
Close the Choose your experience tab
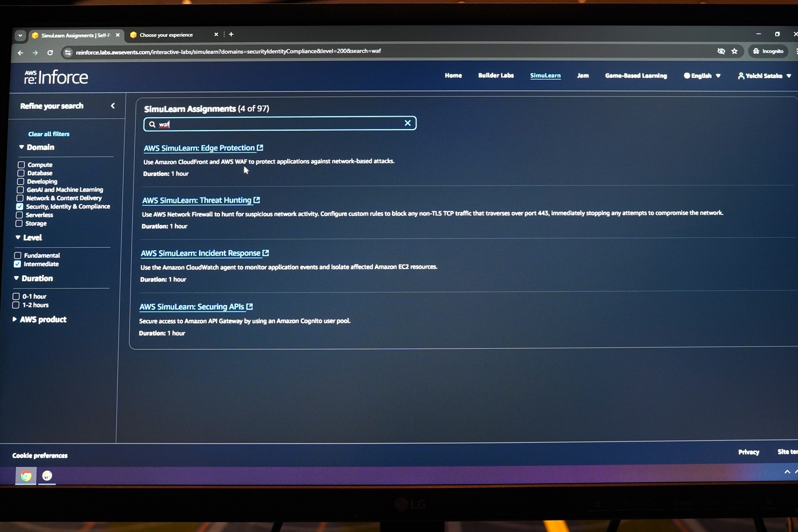click(216, 34)
